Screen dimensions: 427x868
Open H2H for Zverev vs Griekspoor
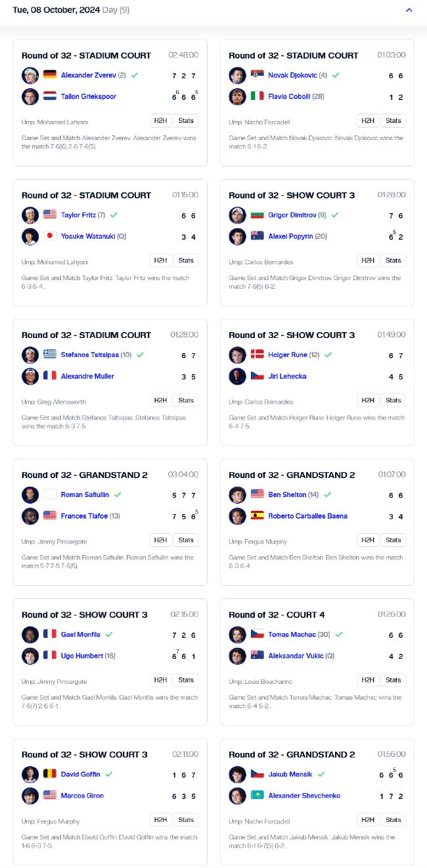click(x=160, y=120)
